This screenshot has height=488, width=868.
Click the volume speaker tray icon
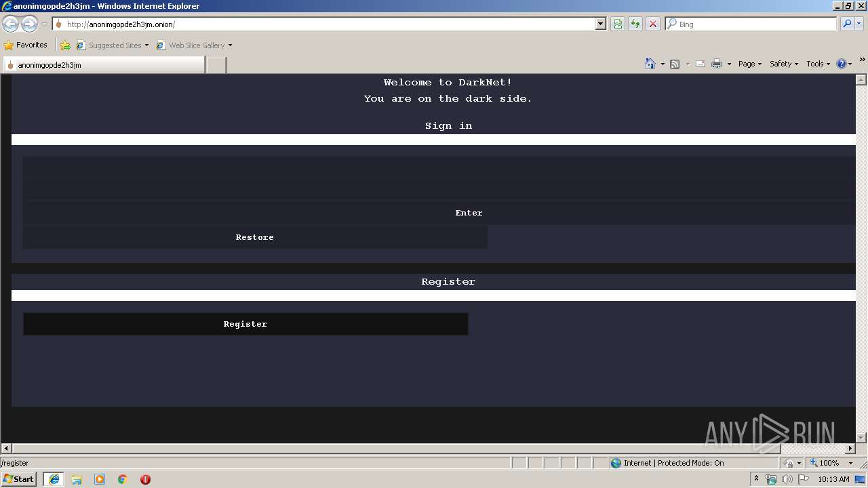787,479
